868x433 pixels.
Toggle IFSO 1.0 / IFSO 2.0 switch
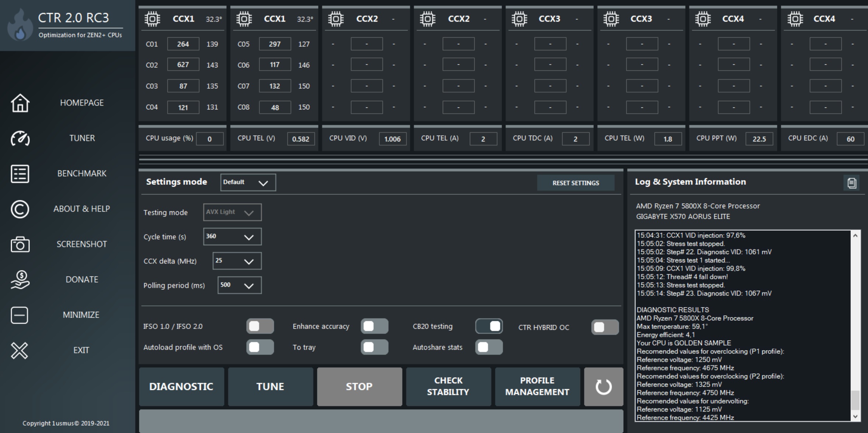tap(260, 326)
